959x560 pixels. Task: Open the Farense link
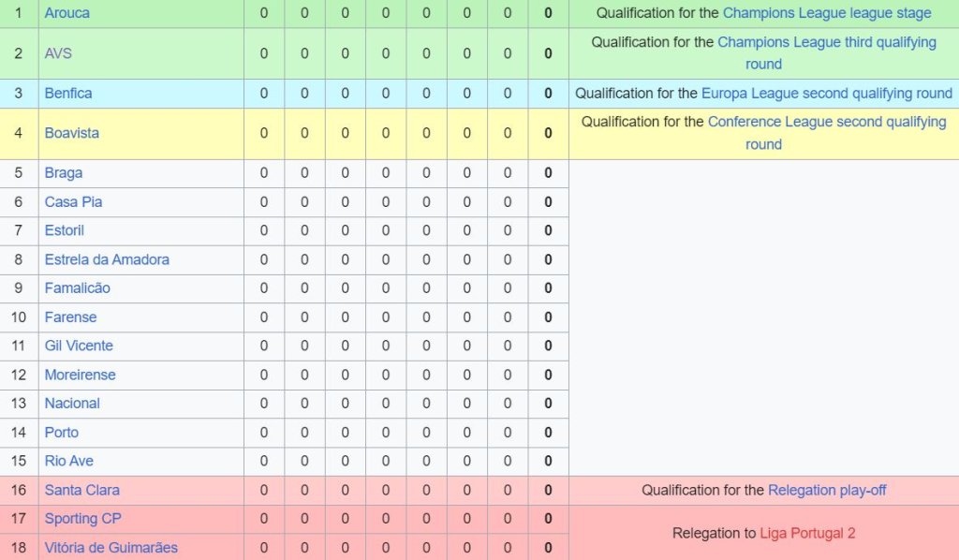[70, 317]
